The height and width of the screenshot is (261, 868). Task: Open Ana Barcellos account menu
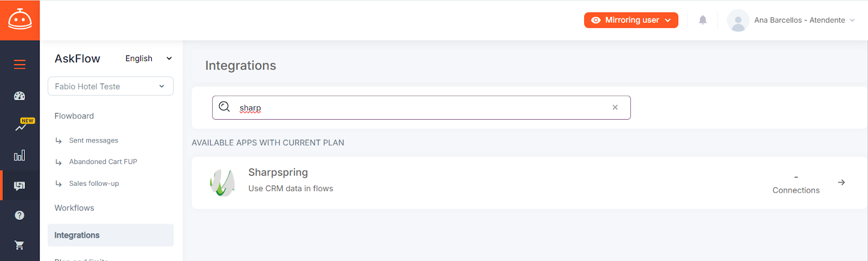click(x=792, y=20)
